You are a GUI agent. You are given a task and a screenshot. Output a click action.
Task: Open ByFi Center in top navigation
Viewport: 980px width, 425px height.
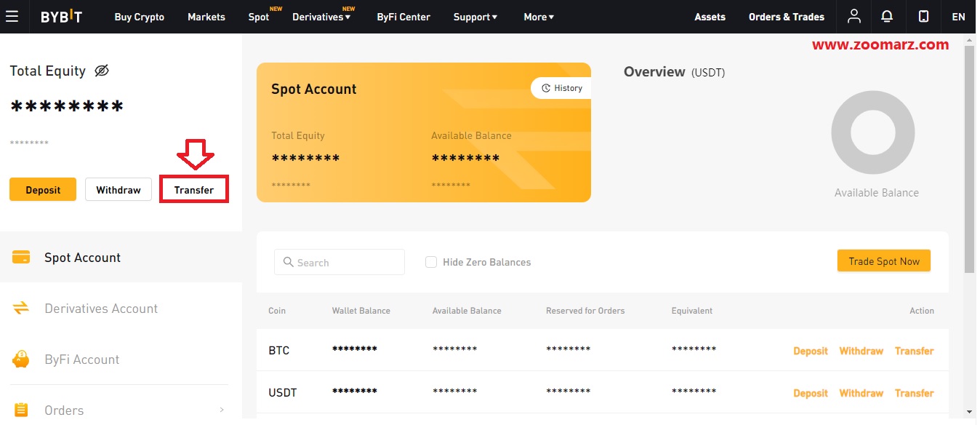pos(403,17)
